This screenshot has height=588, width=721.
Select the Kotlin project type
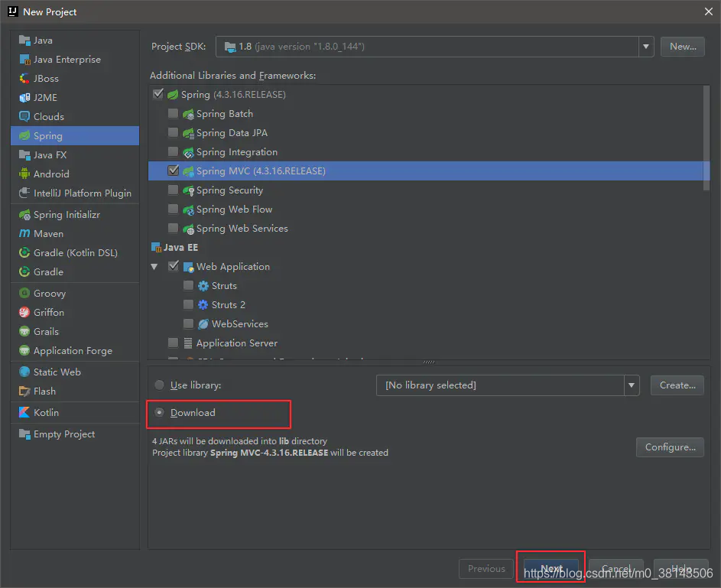(75, 412)
